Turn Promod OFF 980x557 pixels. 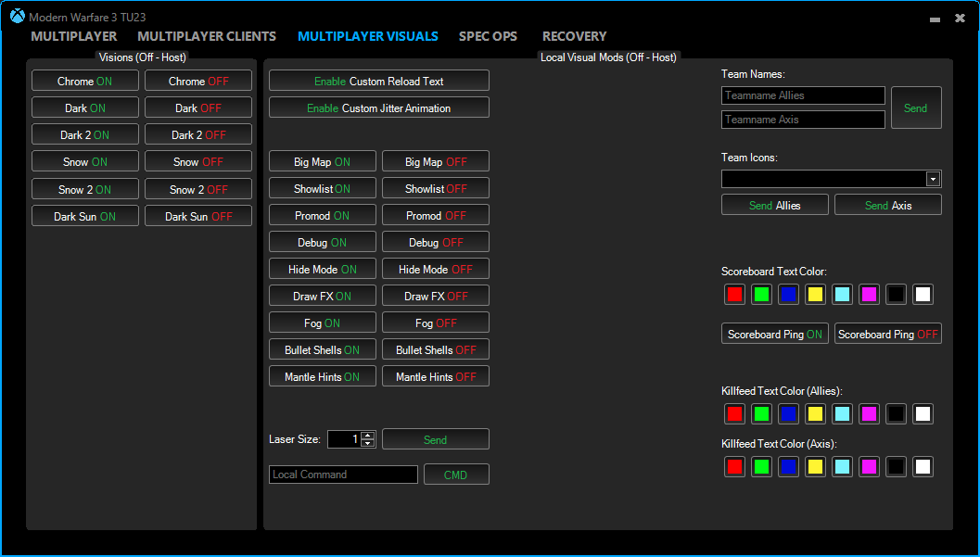coord(436,215)
